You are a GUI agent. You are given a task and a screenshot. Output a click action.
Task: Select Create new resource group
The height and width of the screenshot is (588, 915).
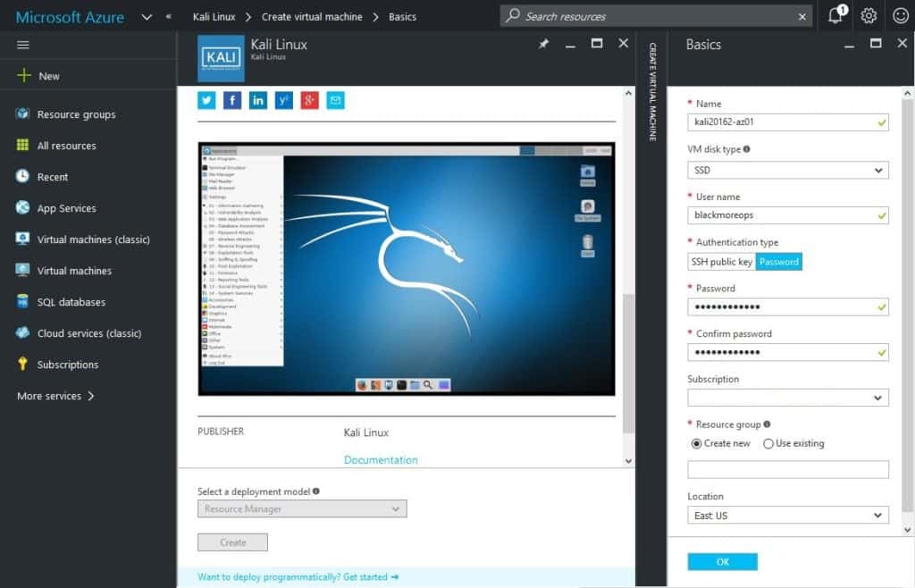click(x=696, y=444)
